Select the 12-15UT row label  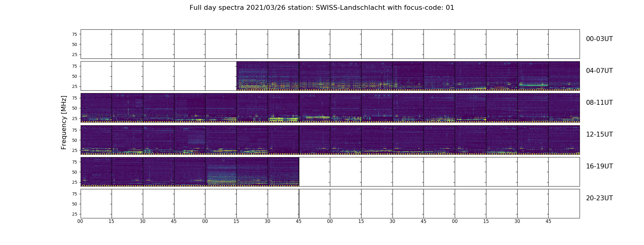point(599,134)
